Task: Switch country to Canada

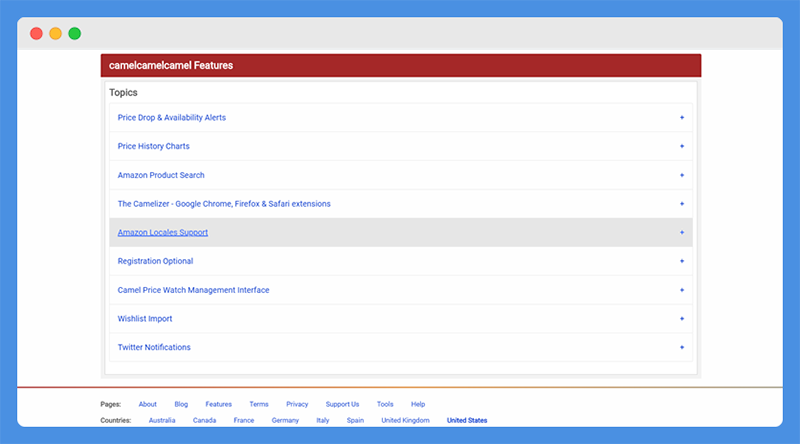Action: [204, 421]
